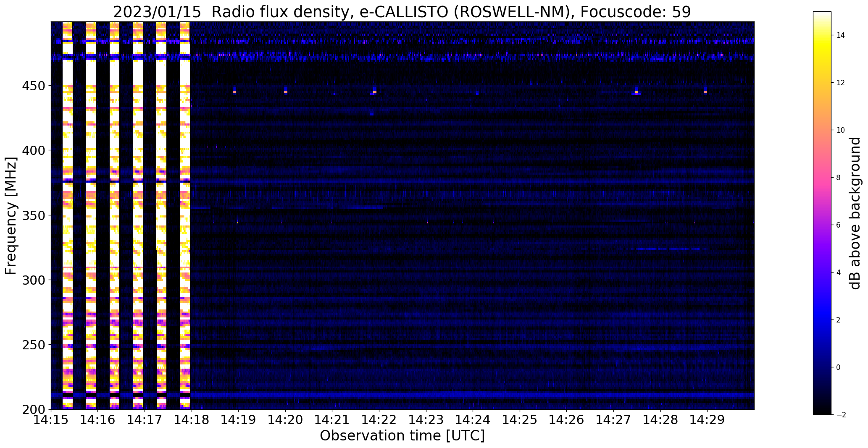Click the colorbar tick value 4
This screenshot has width=868, height=448.
pyautogui.click(x=838, y=272)
